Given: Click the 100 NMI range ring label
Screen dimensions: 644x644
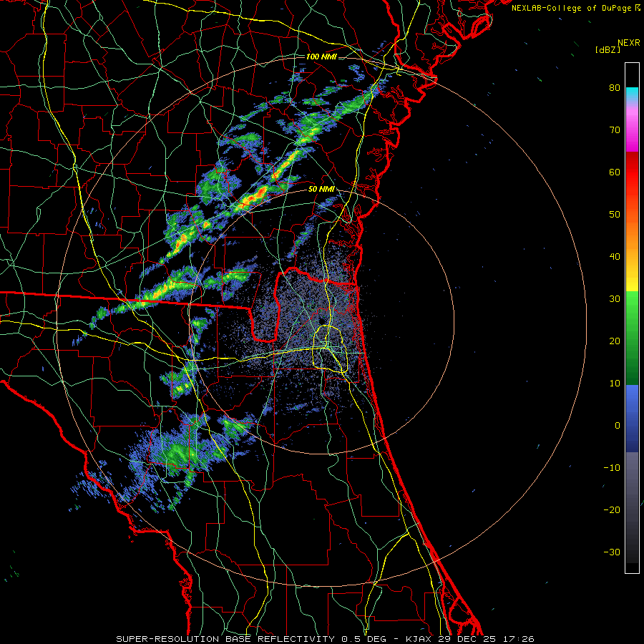Looking at the screenshot, I should tap(321, 57).
